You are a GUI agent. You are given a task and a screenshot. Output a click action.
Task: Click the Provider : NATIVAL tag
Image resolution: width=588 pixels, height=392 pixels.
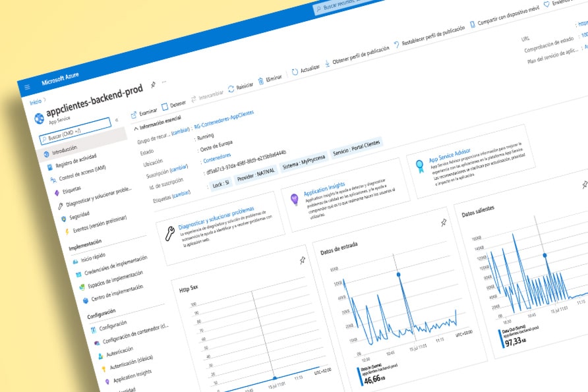coord(256,175)
